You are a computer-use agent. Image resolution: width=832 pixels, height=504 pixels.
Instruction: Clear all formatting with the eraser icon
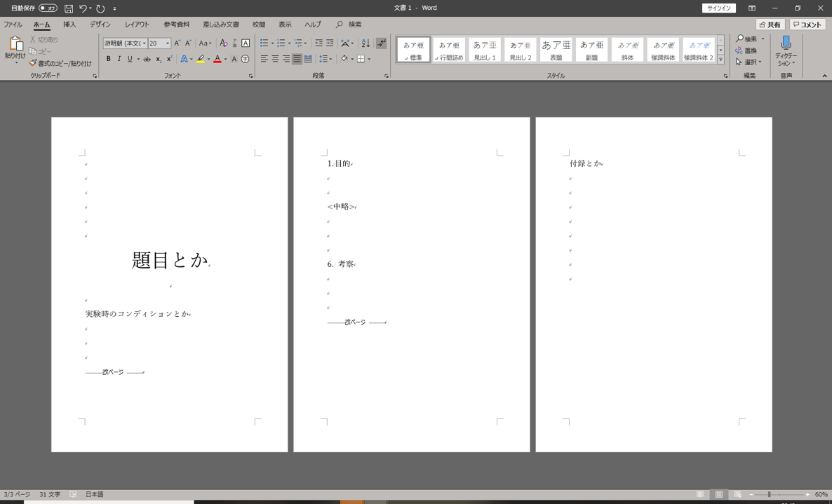click(223, 43)
